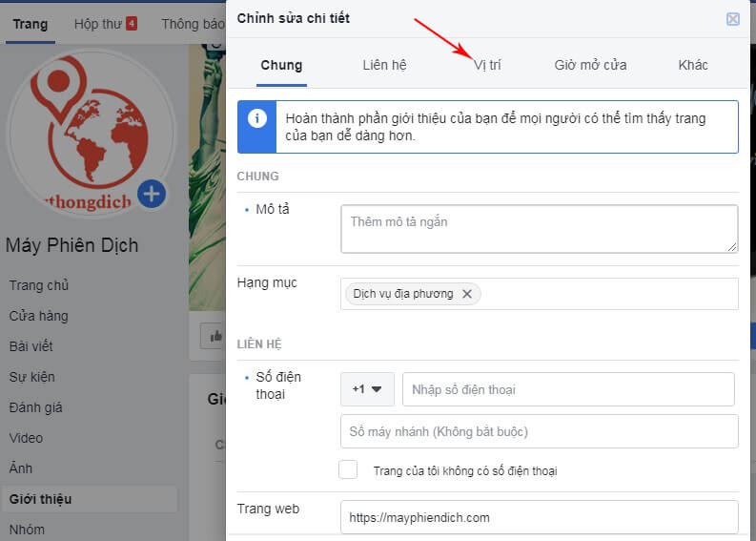Image resolution: width=756 pixels, height=541 pixels.
Task: Open Nhóm in sidebar
Action: pyautogui.click(x=27, y=530)
